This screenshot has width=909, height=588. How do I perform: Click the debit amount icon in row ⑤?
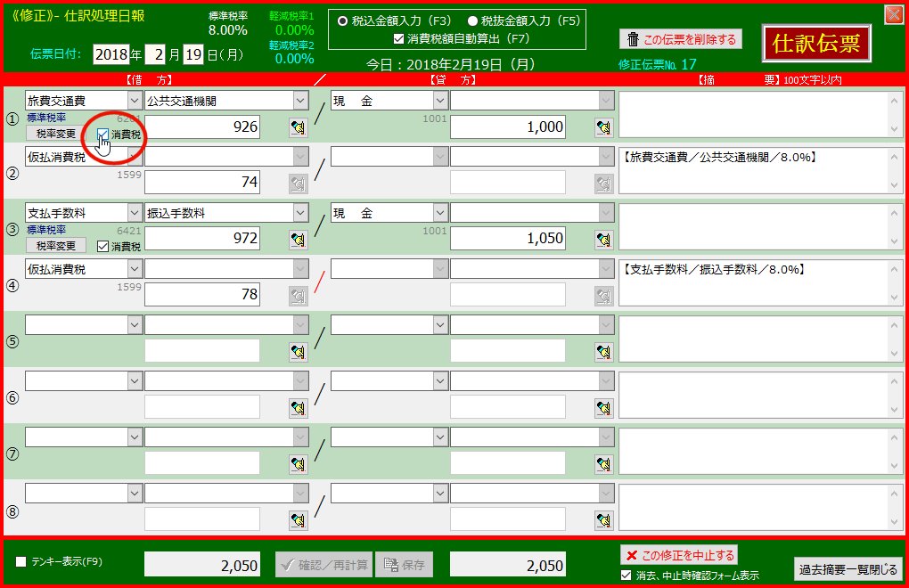[x=298, y=351]
